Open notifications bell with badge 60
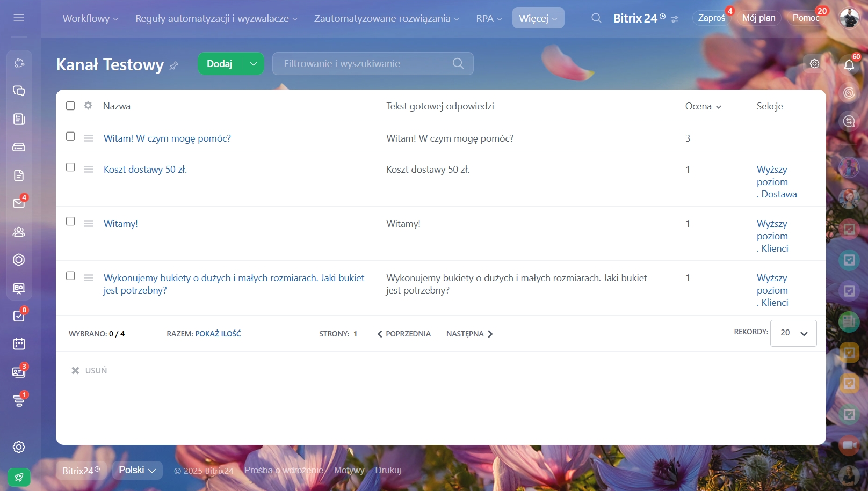This screenshot has height=491, width=868. click(849, 65)
